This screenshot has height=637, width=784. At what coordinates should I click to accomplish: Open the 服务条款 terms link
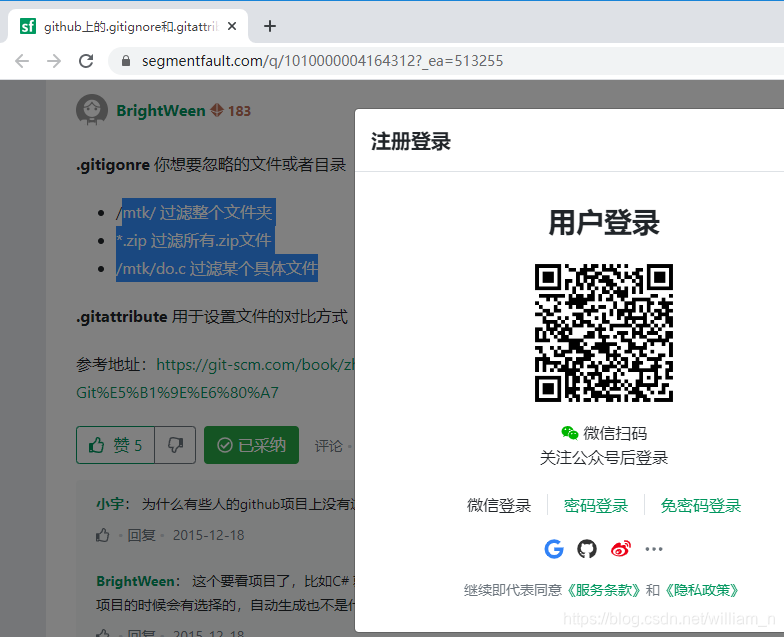tap(604, 590)
